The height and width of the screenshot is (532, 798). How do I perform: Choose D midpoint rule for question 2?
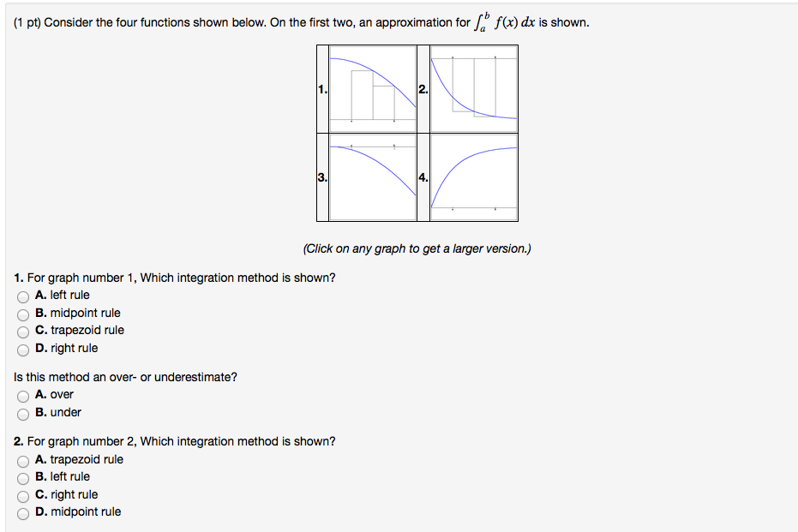[22, 512]
